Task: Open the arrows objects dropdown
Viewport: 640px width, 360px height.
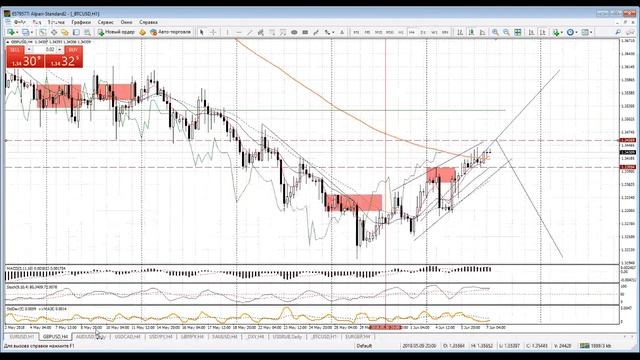Action: point(329,32)
